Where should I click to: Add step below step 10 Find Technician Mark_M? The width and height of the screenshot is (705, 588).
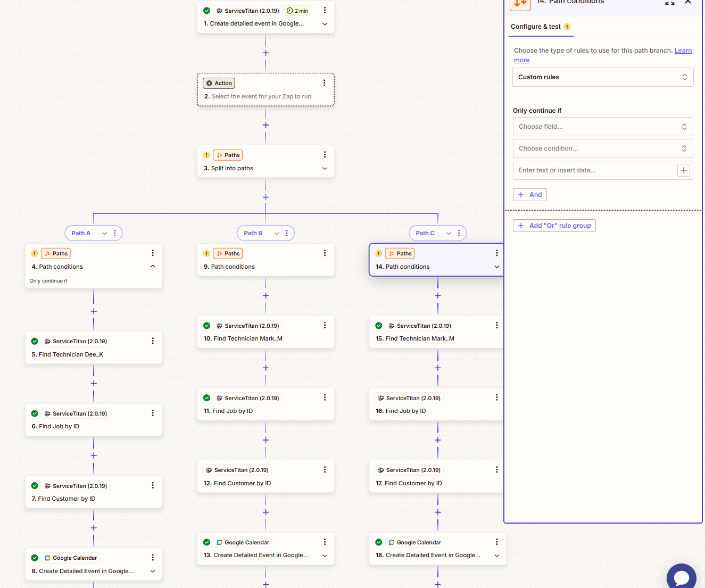(x=266, y=368)
